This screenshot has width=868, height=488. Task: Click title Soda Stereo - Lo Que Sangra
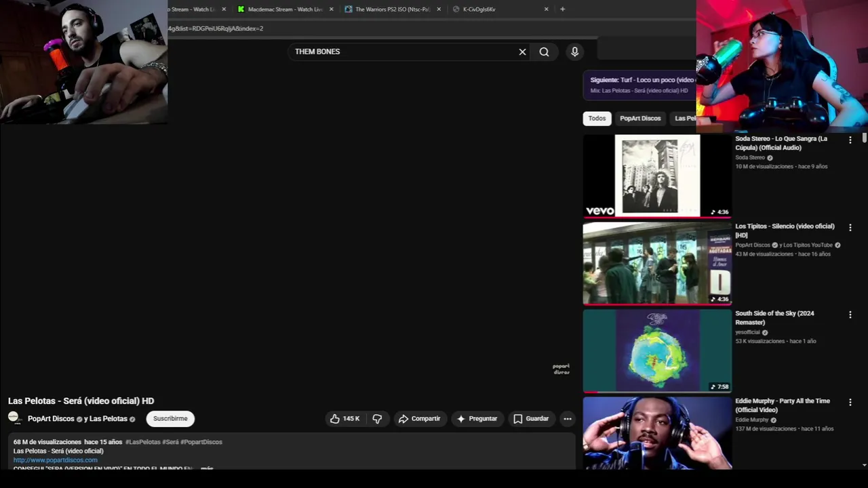point(781,143)
